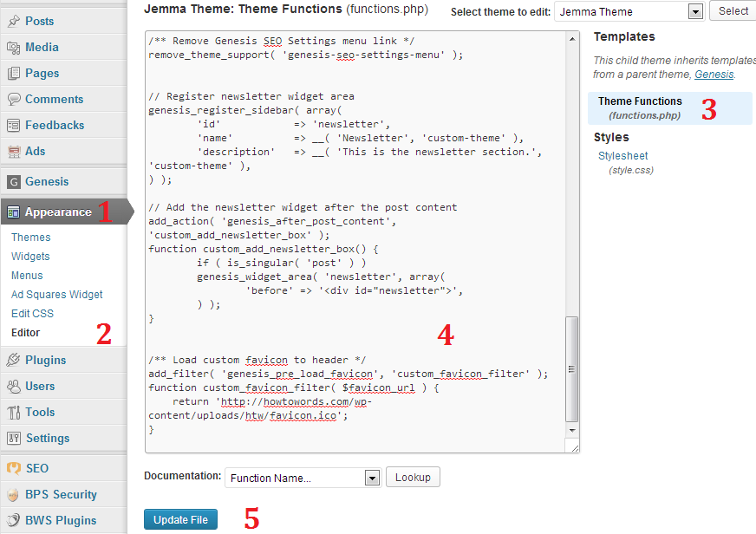Click the code editor scrollbar down arrow
Image resolution: width=756 pixels, height=534 pixels.
572,430
